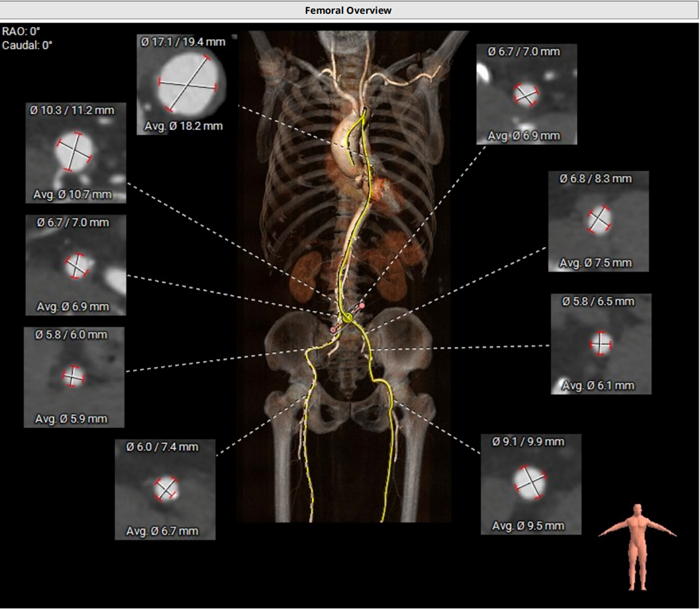
Task: Click the 'Avg. Ø 7.5 mm' measurement text
Action: (595, 263)
